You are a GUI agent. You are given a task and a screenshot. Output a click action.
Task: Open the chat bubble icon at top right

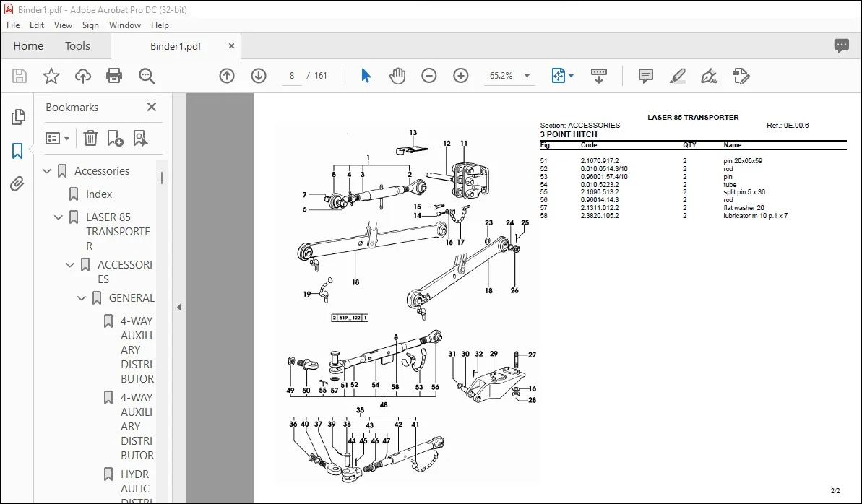841,45
